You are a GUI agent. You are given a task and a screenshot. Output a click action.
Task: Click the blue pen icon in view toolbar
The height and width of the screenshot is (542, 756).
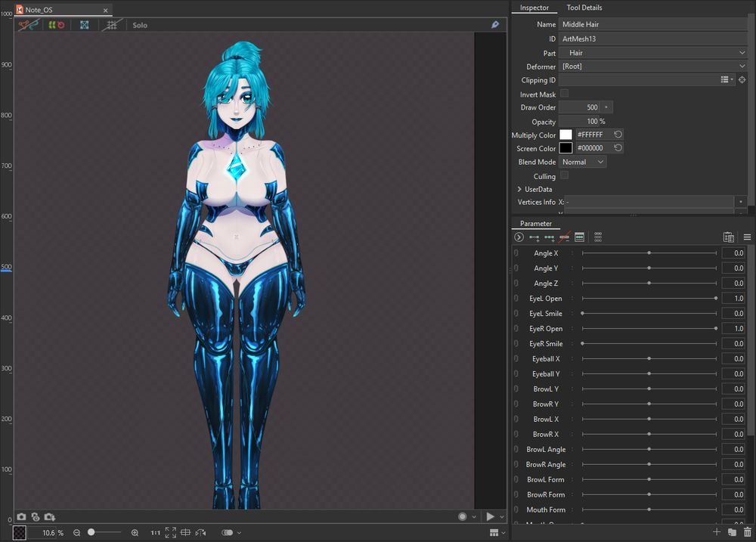click(x=495, y=25)
